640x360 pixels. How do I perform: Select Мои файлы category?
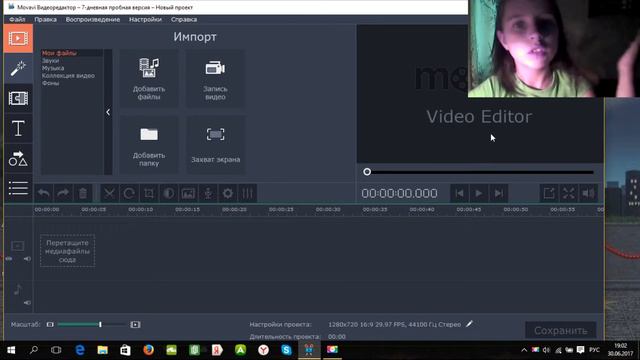59,53
